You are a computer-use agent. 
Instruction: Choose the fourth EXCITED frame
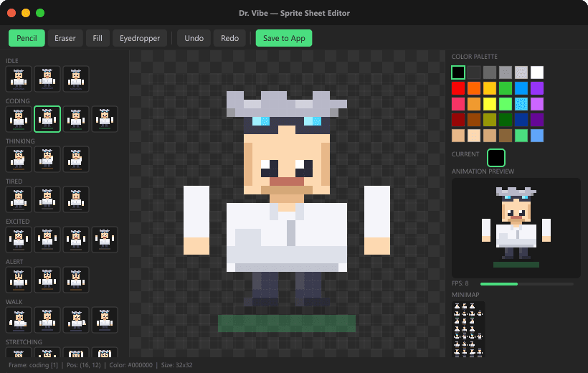click(105, 240)
